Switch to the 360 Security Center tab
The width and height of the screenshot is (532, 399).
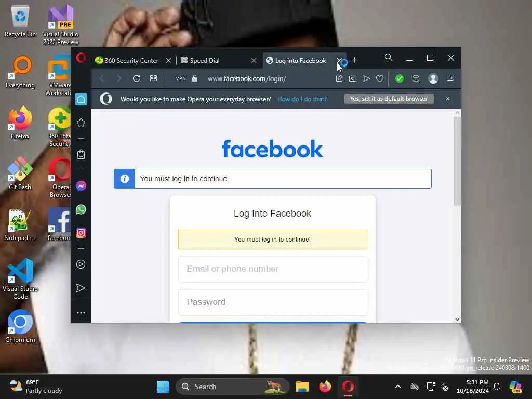(127, 61)
